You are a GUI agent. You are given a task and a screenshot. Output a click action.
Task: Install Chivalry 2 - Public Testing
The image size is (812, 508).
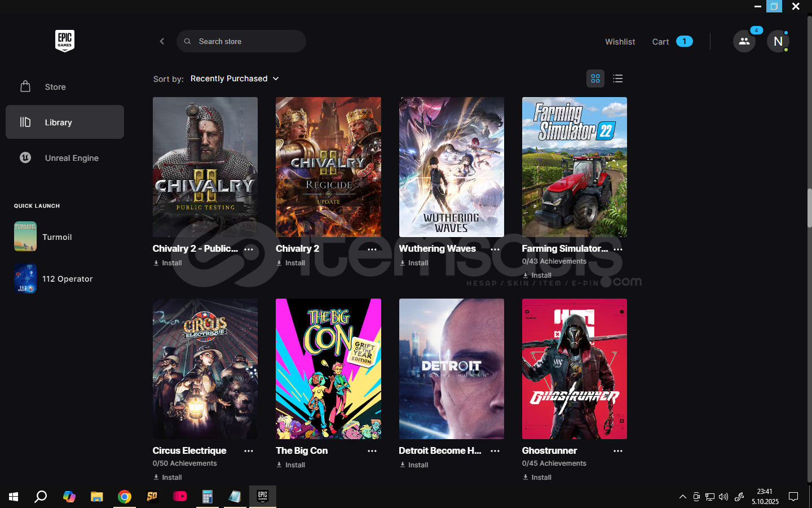tap(167, 263)
